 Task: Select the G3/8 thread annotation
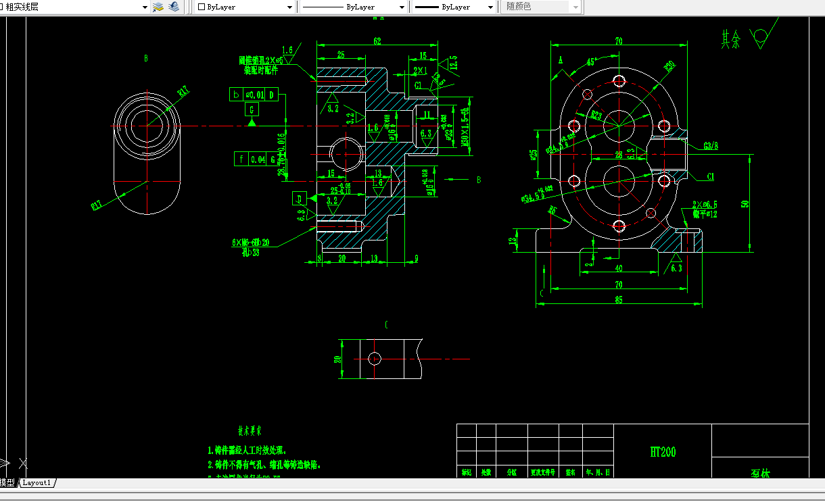[x=711, y=145]
